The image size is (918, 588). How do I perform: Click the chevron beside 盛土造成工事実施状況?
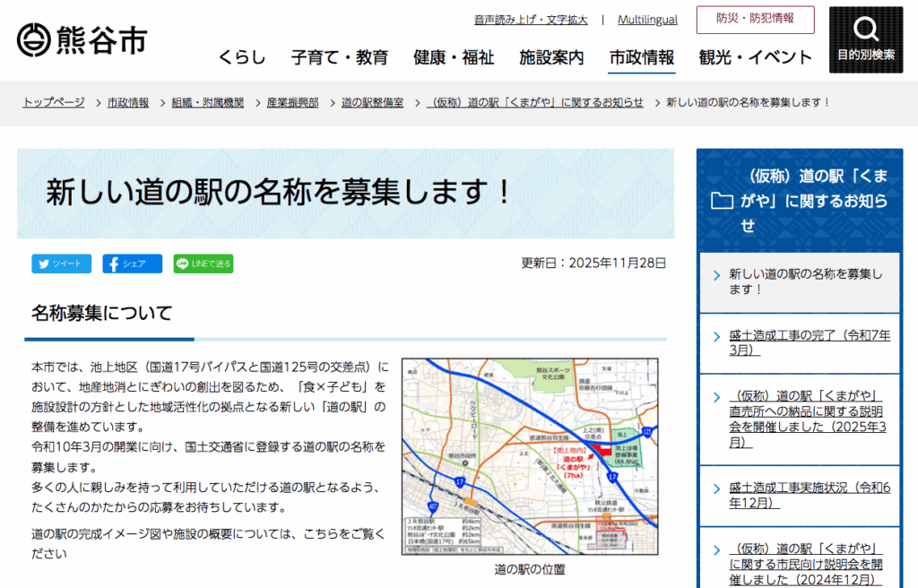(x=716, y=489)
